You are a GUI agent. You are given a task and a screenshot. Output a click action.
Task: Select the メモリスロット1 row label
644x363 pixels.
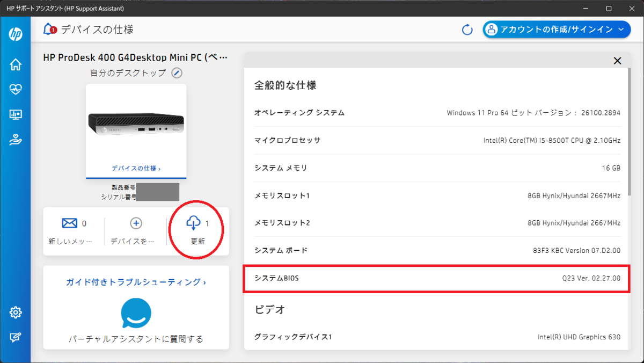(x=282, y=195)
